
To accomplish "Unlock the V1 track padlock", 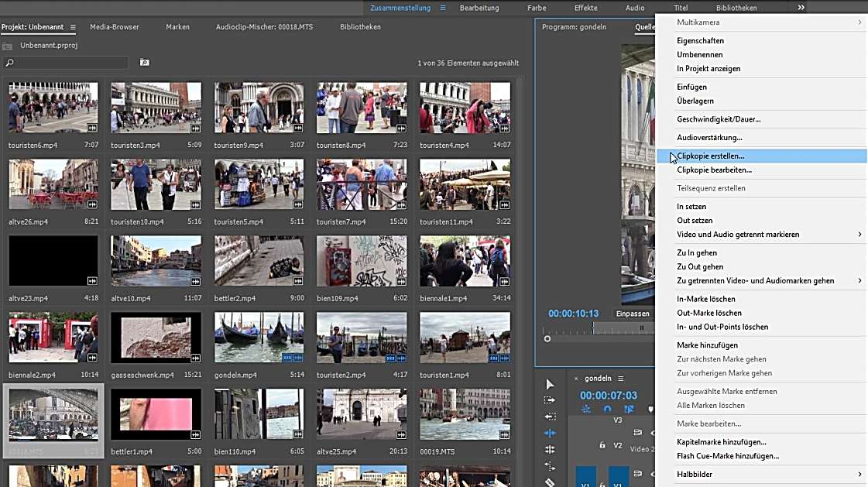I will click(x=602, y=483).
